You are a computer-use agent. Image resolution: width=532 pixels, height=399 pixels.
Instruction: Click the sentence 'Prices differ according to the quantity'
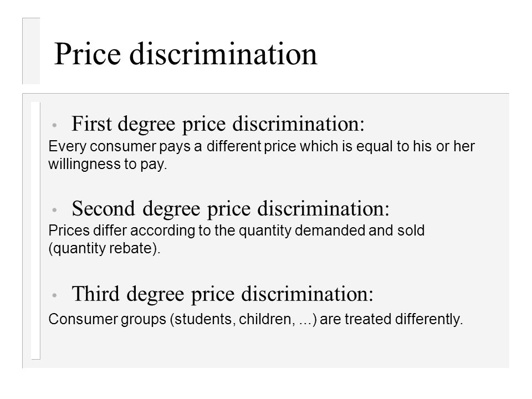[170, 231]
